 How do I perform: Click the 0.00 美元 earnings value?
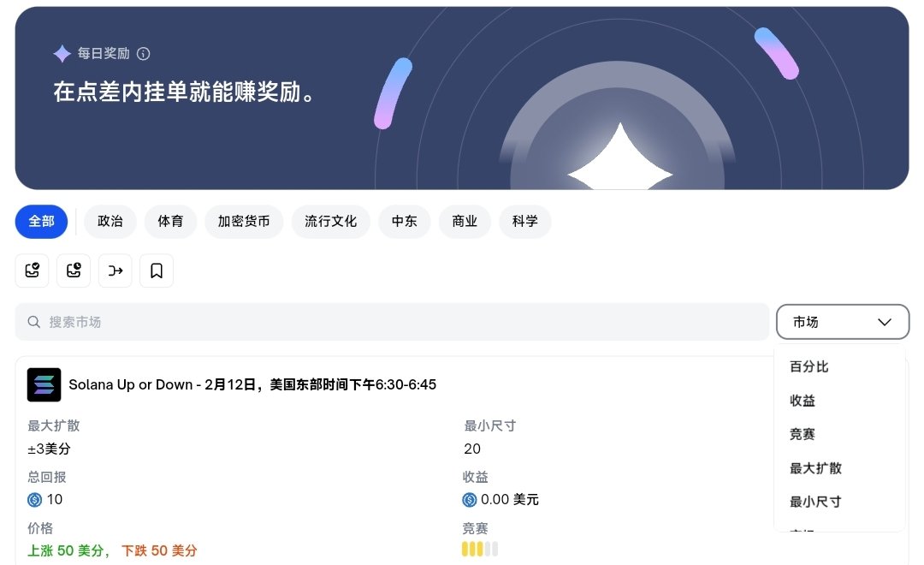tap(510, 500)
